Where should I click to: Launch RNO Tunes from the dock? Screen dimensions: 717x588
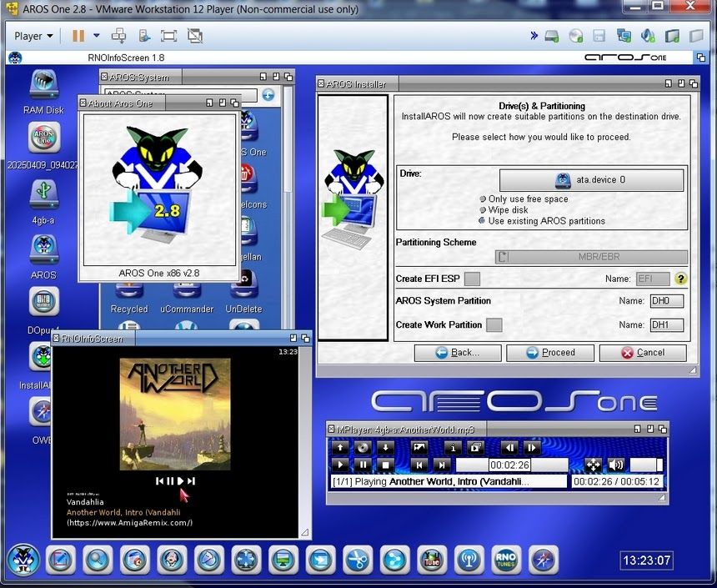(506, 560)
